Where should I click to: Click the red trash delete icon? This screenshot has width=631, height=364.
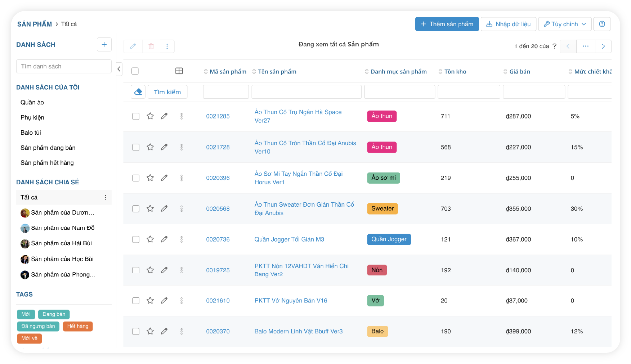pos(151,46)
